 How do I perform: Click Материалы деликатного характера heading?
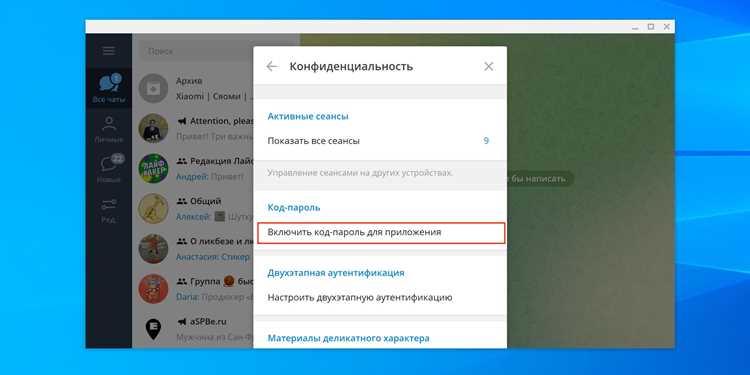click(348, 338)
